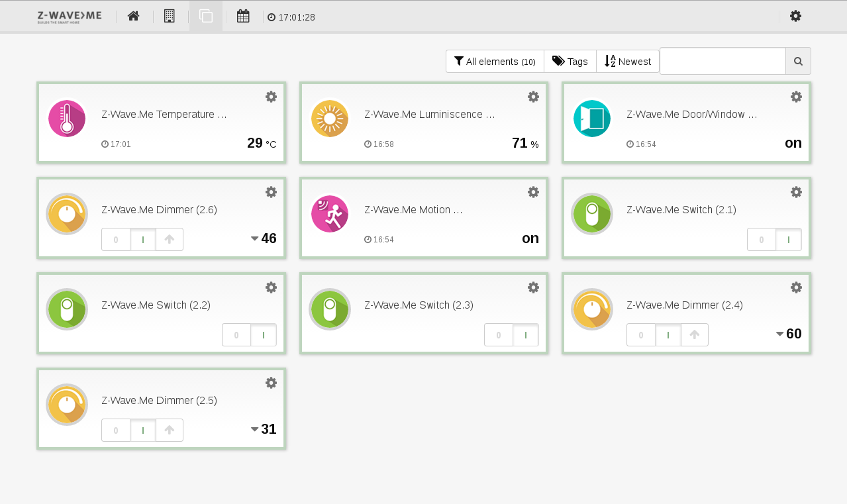The width and height of the screenshot is (847, 504).
Task: Click the 71 % luminiscence value
Action: pos(525,143)
